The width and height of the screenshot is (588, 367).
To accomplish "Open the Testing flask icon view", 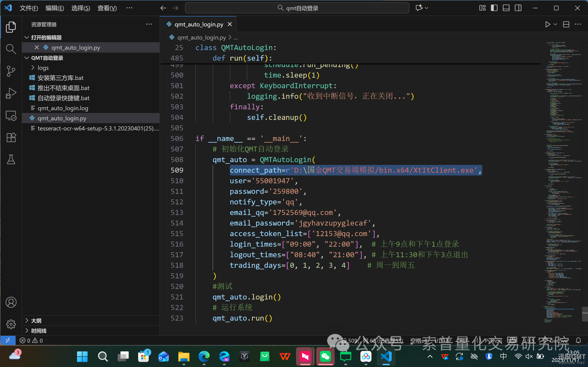I will coord(11,159).
